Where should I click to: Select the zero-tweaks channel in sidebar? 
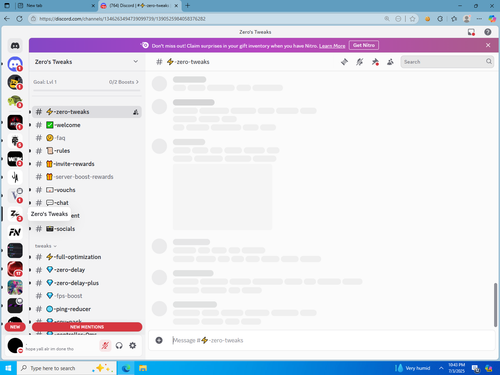tap(87, 112)
